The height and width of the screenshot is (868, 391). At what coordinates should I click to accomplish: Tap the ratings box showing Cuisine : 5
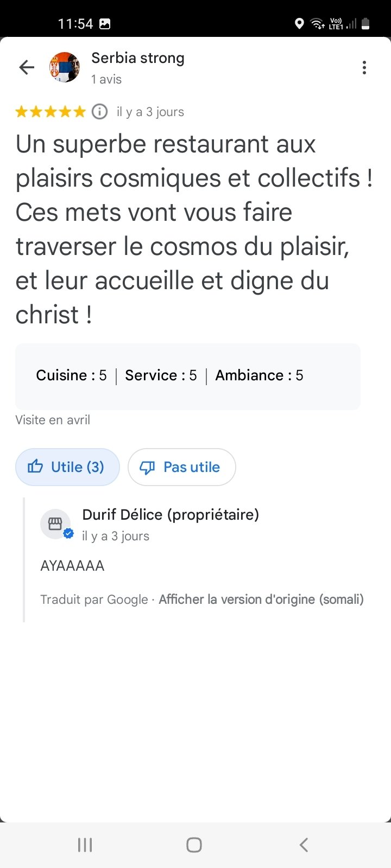(x=187, y=376)
